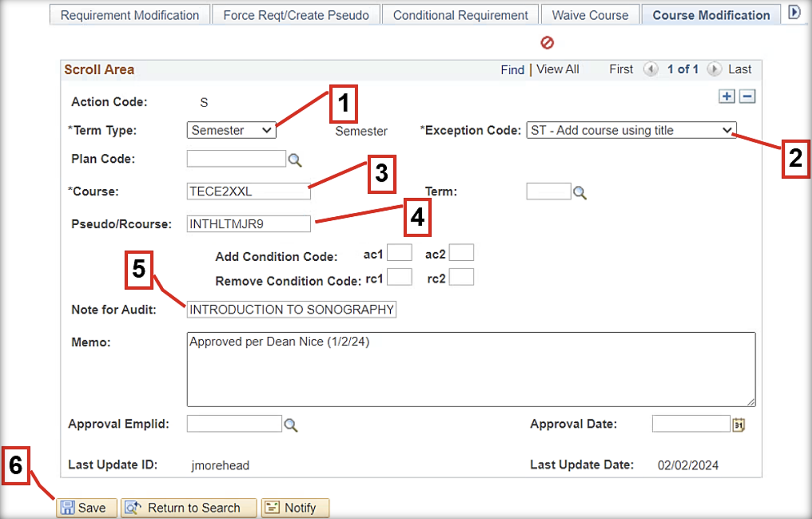Click Return to Search button
This screenshot has width=812, height=519.
pos(188,508)
